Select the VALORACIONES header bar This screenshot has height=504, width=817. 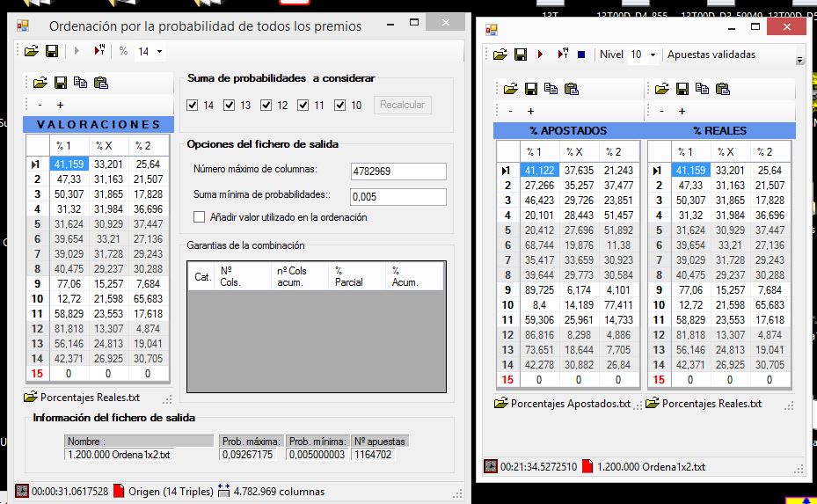[x=98, y=125]
